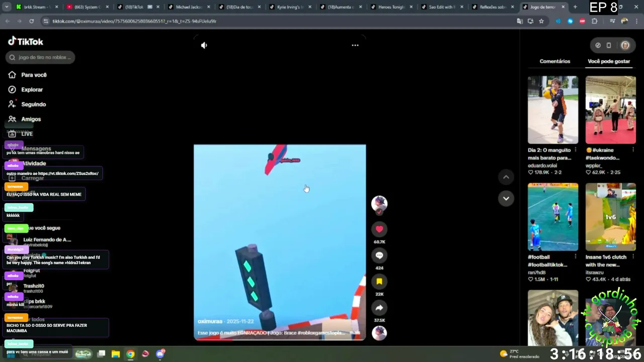644x362 pixels.
Task: Go to next video with down chevron
Action: [x=506, y=198]
